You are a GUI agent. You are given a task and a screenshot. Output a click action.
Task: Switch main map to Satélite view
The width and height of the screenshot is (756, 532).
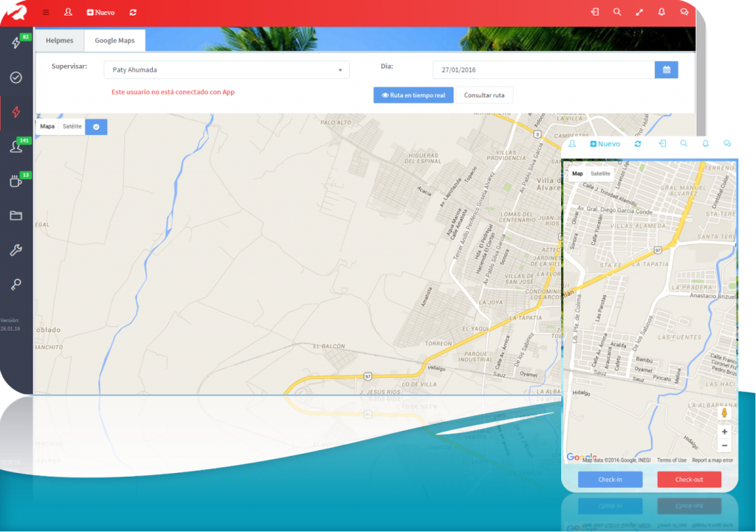tap(72, 126)
